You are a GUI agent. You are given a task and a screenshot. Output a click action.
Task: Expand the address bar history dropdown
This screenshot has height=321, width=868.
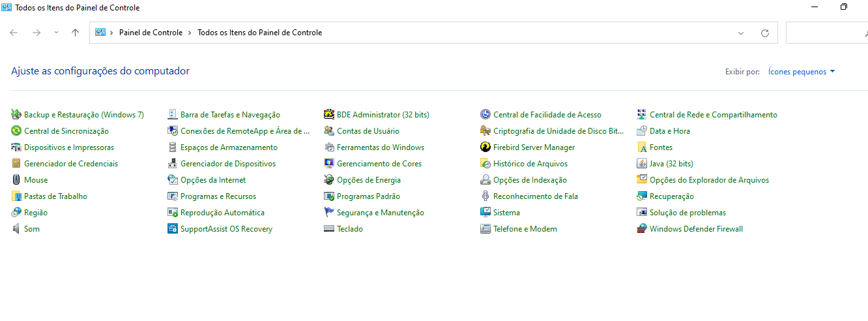[x=741, y=33]
